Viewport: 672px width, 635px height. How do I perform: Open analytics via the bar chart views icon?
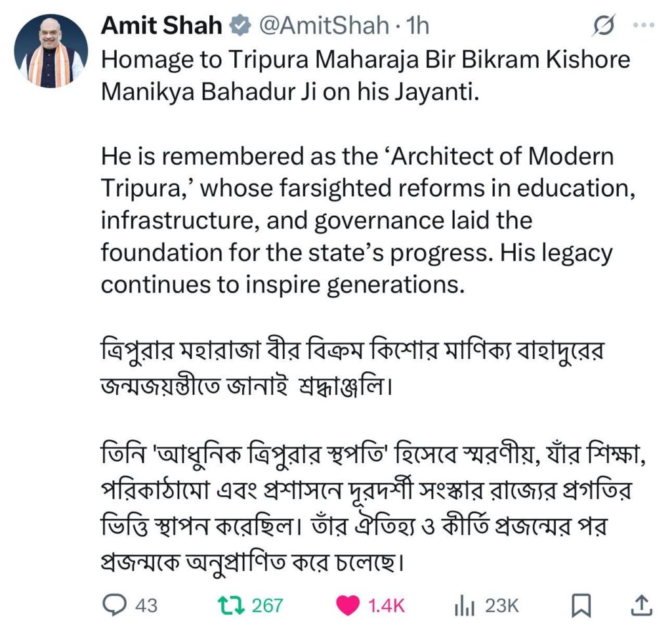465,605
